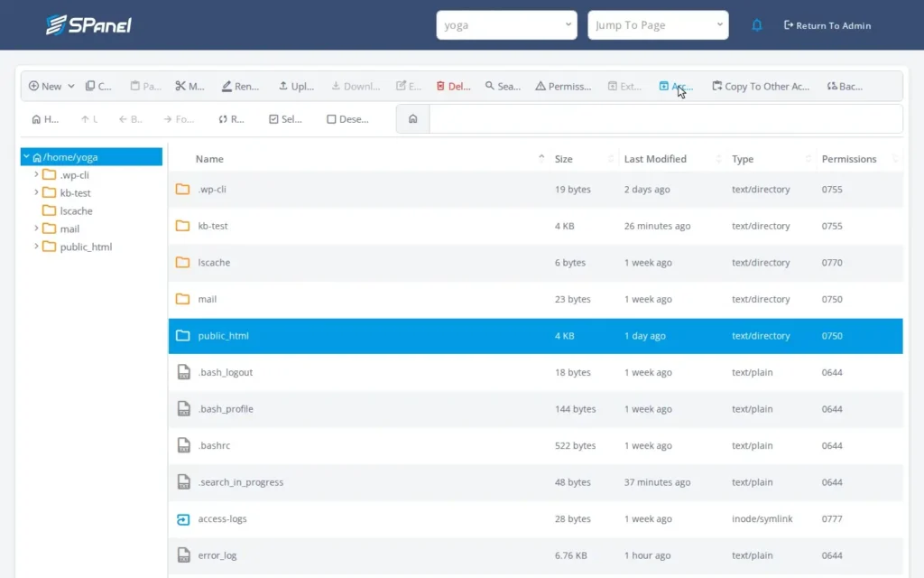Sort by Size column header

[563, 159]
